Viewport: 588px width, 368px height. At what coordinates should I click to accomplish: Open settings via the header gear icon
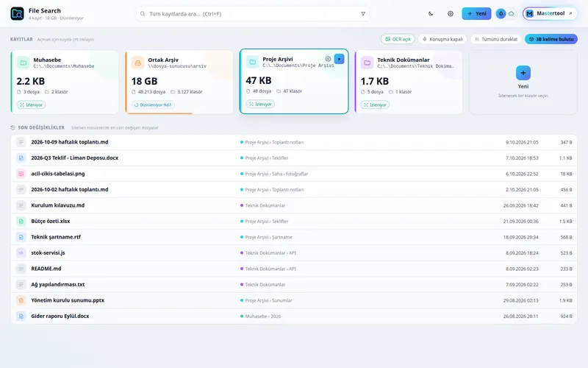[451, 13]
